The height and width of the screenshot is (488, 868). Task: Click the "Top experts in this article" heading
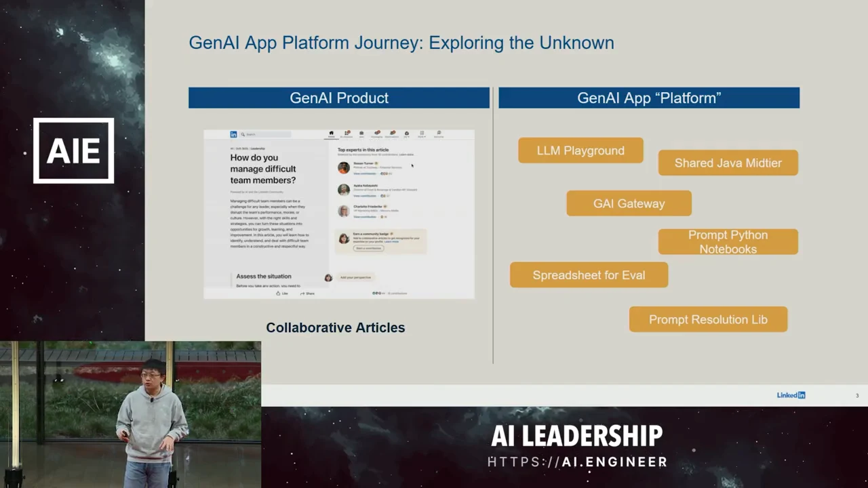coord(363,149)
